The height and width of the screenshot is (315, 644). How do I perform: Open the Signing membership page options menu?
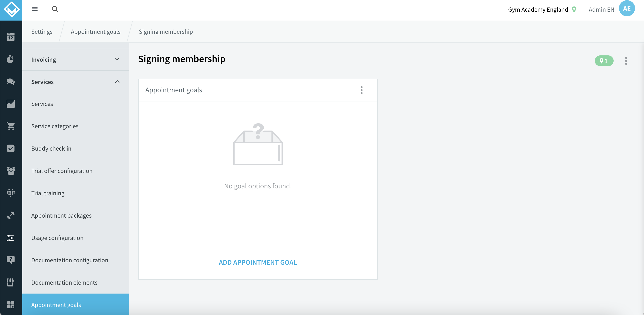pos(626,61)
